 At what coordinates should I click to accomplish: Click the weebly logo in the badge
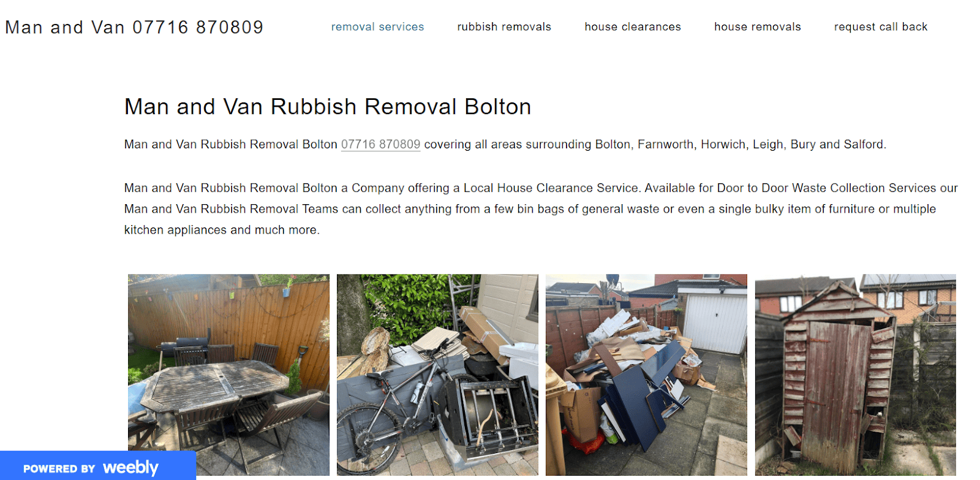coord(130,468)
